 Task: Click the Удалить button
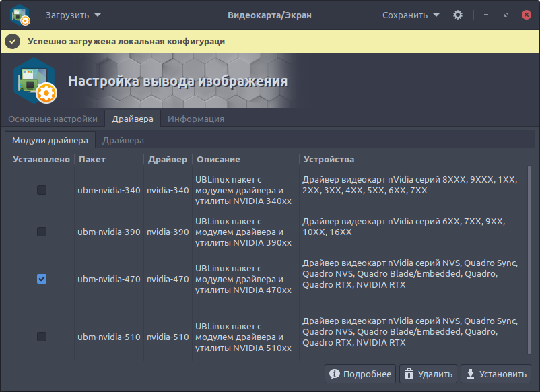[428, 374]
